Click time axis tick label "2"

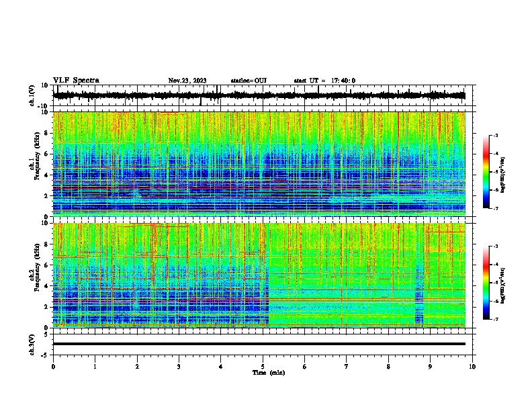[137, 367]
